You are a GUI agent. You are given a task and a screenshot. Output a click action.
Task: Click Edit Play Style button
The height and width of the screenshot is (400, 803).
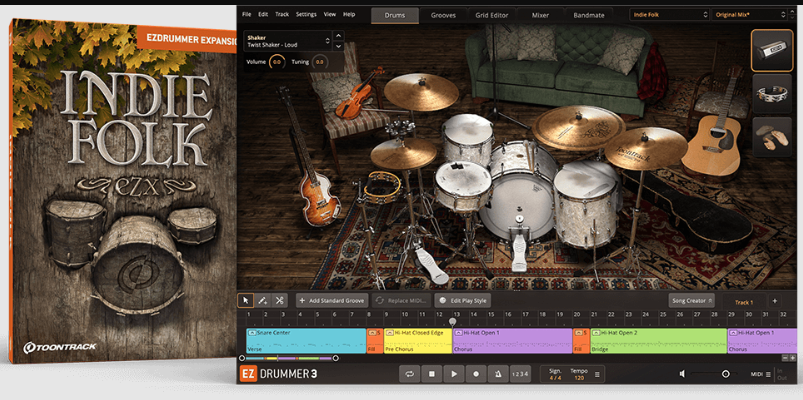coord(462,301)
